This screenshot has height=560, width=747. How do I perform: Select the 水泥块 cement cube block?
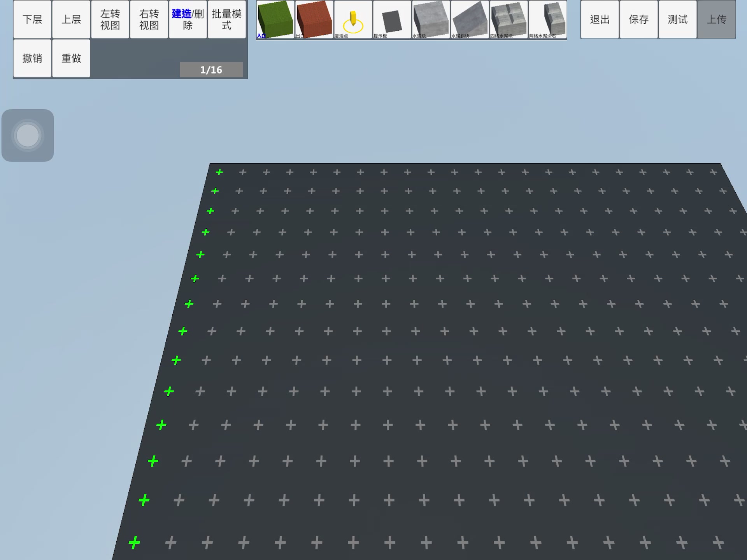(x=431, y=19)
